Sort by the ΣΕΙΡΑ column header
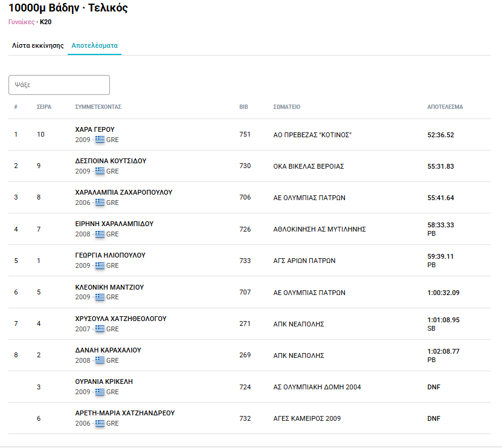The image size is (502, 448). pyautogui.click(x=44, y=107)
